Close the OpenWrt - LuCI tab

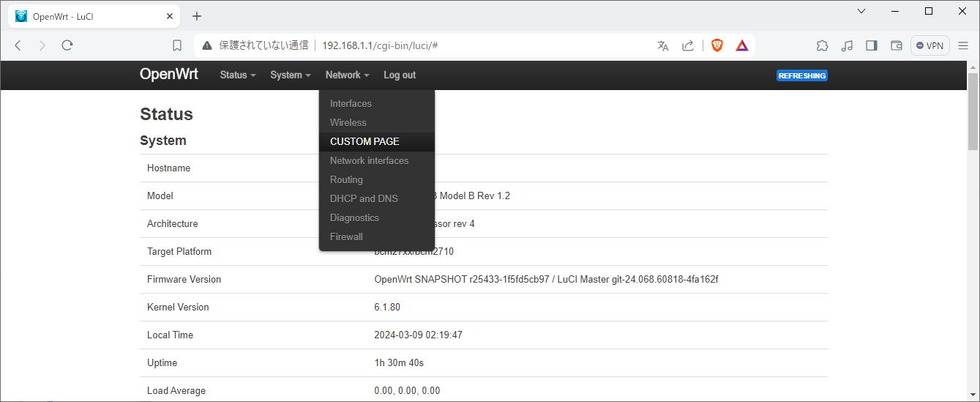point(170,16)
